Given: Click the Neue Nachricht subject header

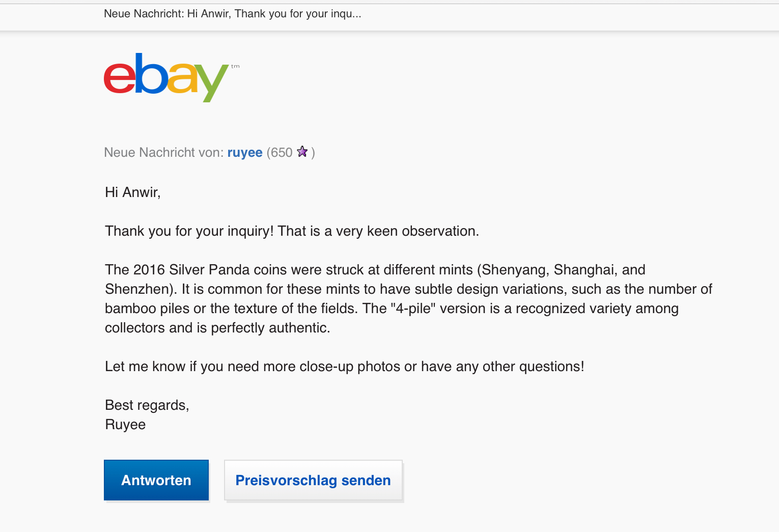Looking at the screenshot, I should tap(233, 14).
